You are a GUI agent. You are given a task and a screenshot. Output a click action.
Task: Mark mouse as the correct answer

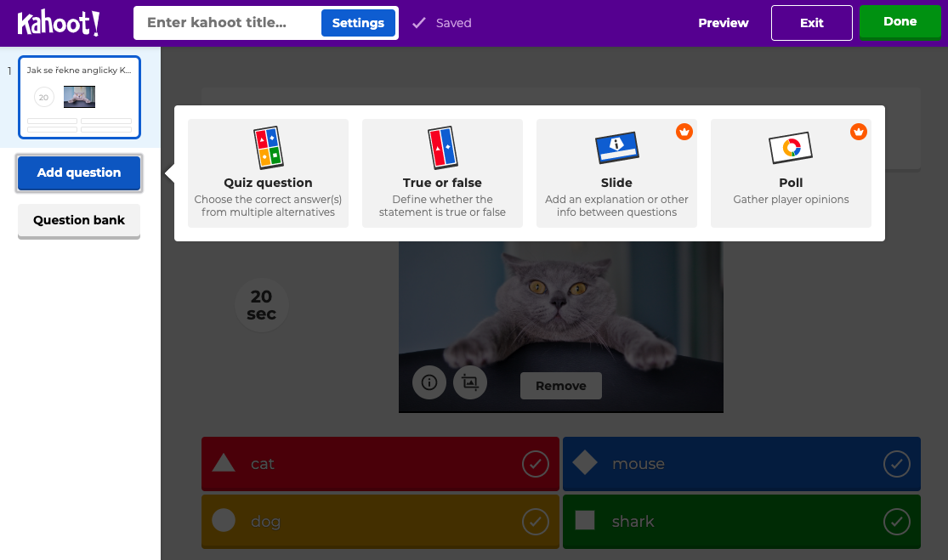pos(897,464)
